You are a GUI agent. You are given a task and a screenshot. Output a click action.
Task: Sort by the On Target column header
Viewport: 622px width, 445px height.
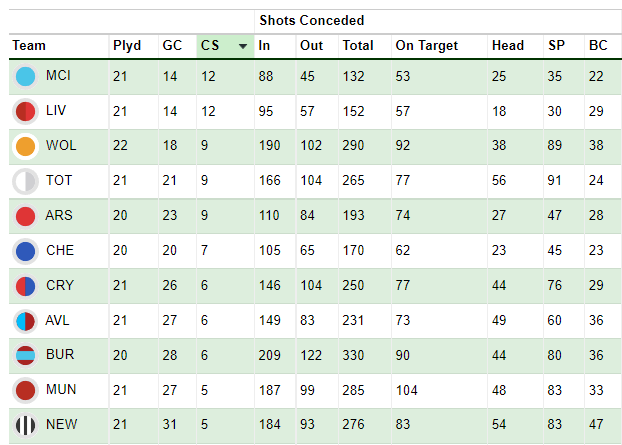(x=426, y=46)
